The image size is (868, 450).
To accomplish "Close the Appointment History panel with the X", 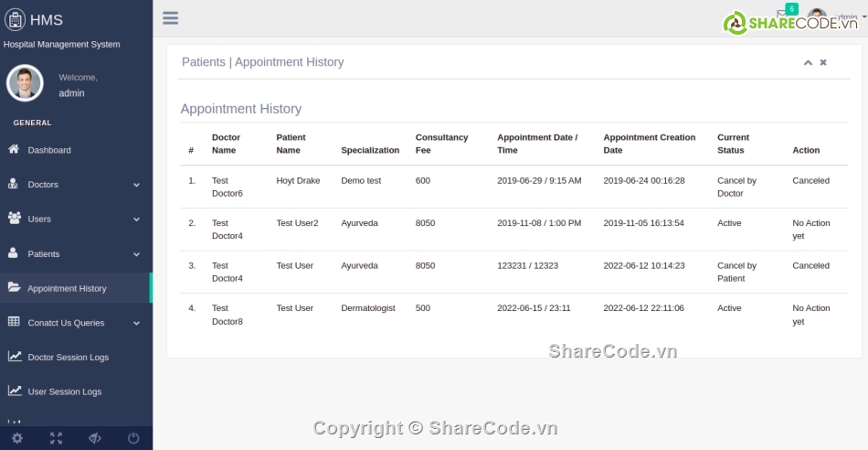I will click(x=823, y=62).
